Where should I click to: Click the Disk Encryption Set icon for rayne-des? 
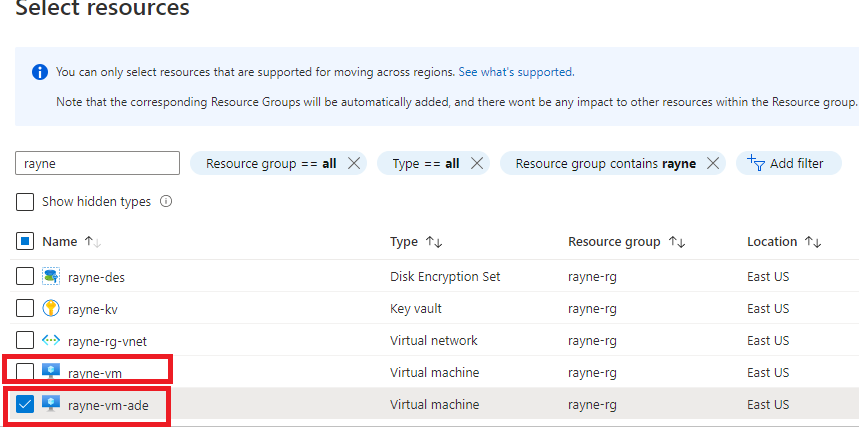pyautogui.click(x=51, y=277)
